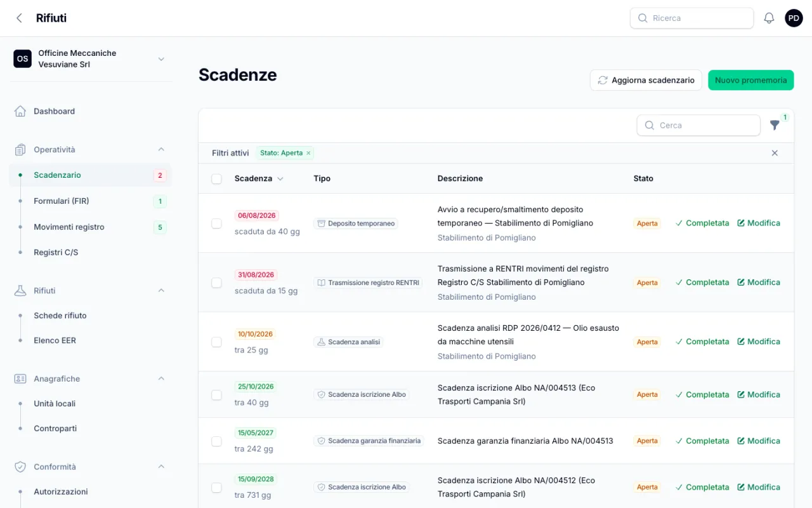Sort by the Scadenza column

tap(259, 179)
